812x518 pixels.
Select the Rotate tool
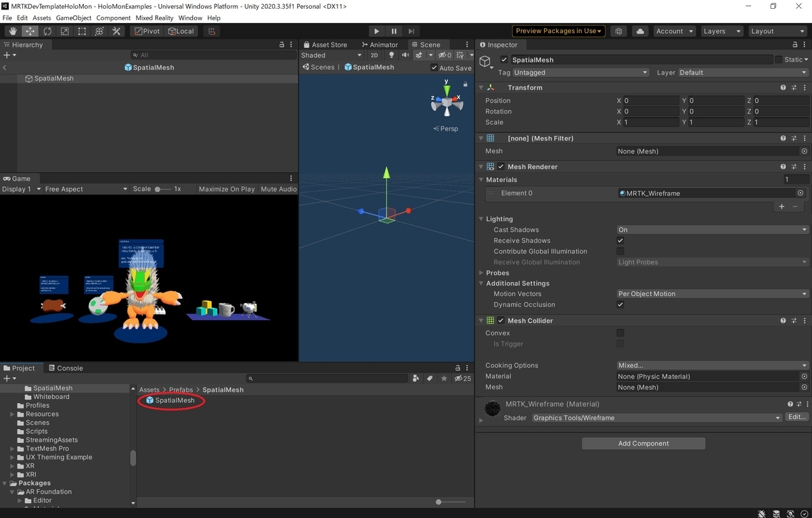47,31
